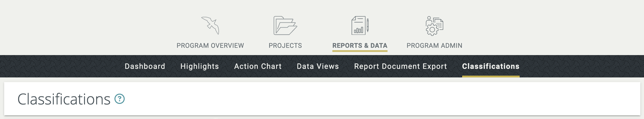This screenshot has width=644, height=119.
Task: Open the PROGRAM OVERVIEW text link
Action: pos(210,46)
